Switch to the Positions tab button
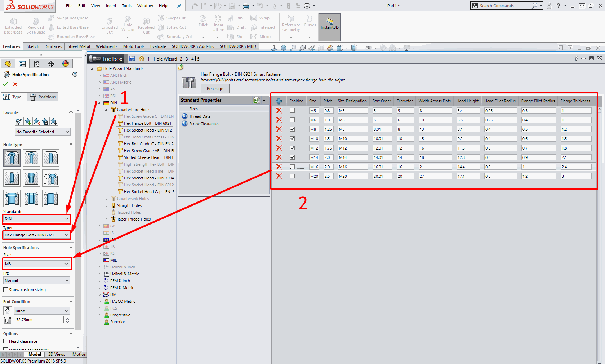605x364 pixels. 43,97
